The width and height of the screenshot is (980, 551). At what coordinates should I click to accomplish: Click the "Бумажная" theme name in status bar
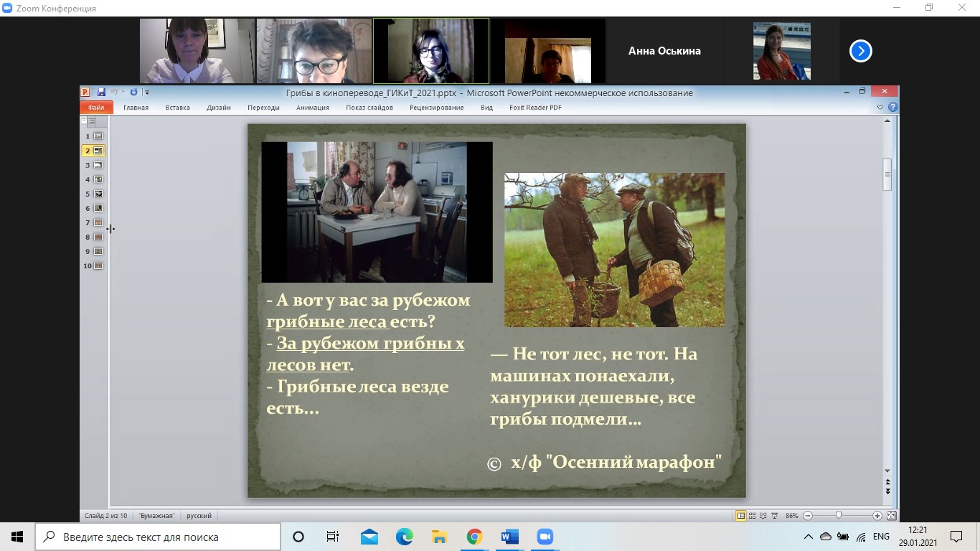pyautogui.click(x=156, y=516)
